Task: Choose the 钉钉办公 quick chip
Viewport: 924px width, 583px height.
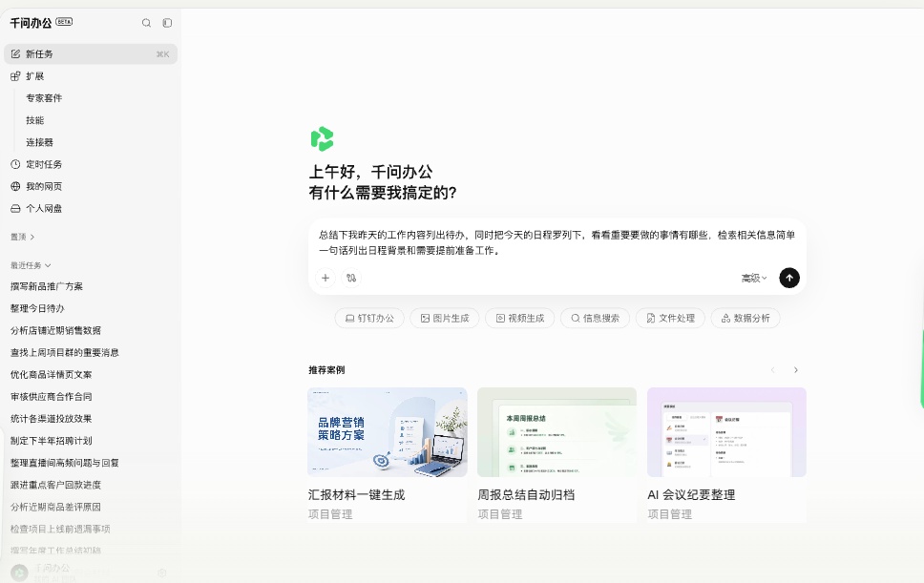Action: [x=369, y=318]
